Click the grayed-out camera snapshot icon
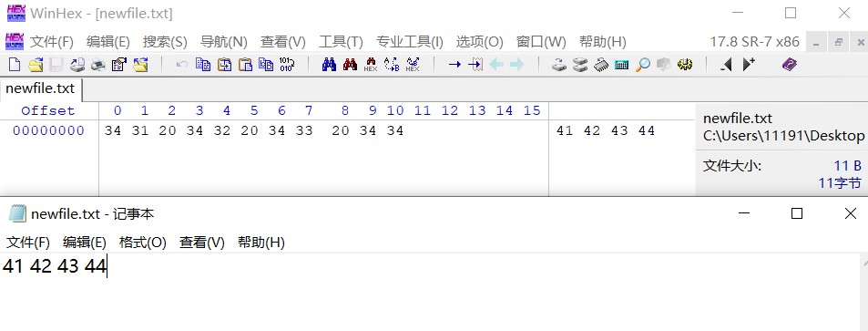 click(664, 65)
